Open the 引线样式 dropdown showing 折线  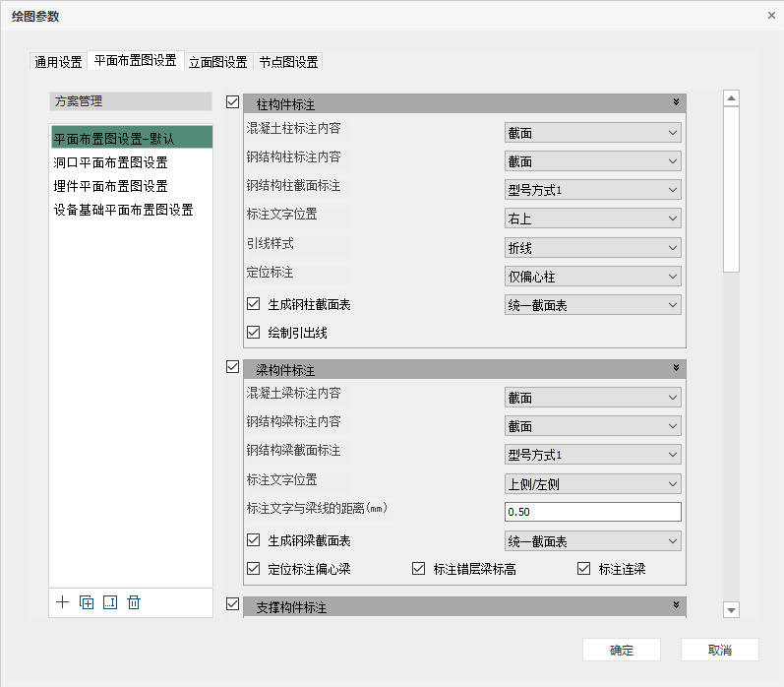click(592, 248)
